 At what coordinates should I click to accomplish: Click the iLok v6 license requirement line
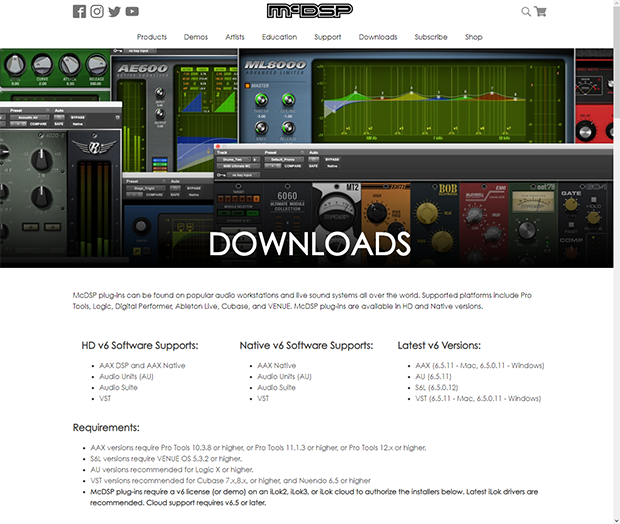(x=314, y=497)
